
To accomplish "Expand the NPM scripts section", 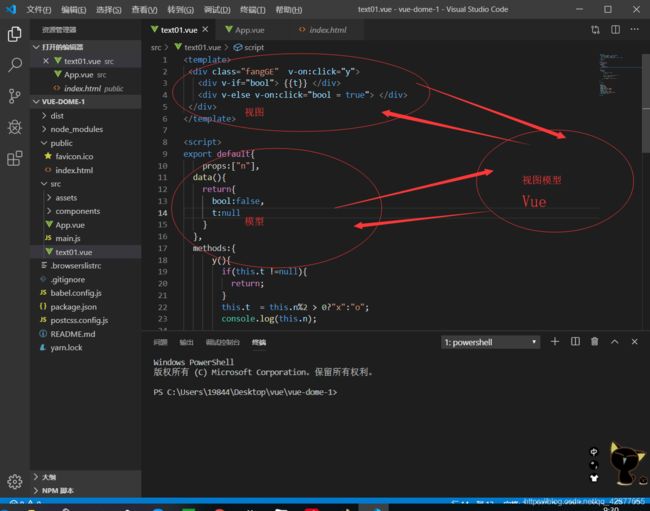I will pyautogui.click(x=86, y=491).
